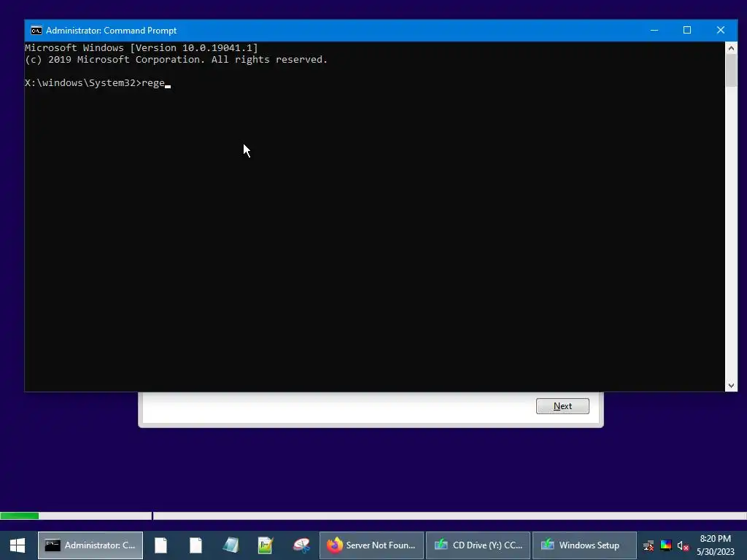This screenshot has height=560, width=747.
Task: Open the colorful display tray icon
Action: (x=666, y=545)
